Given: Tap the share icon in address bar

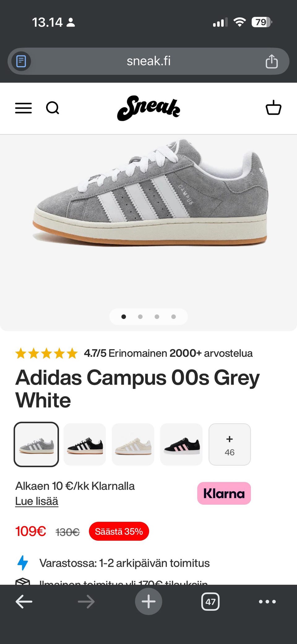Looking at the screenshot, I should click(x=272, y=61).
